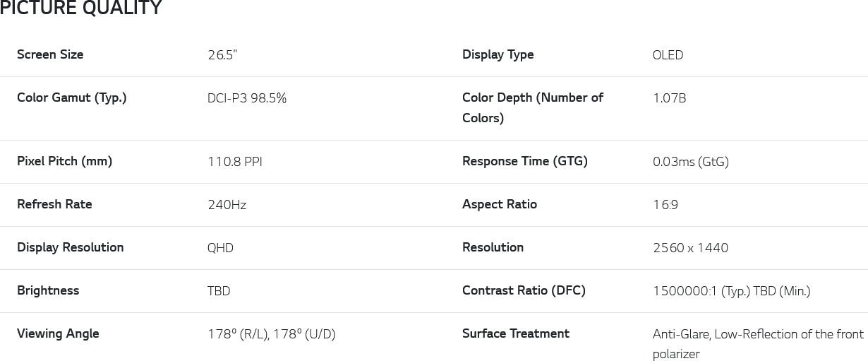This screenshot has width=868, height=361.
Task: Click the PICTURE QUALITY section heading
Action: (81, 8)
